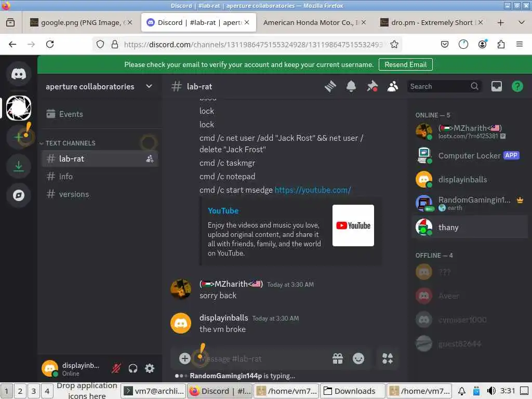The width and height of the screenshot is (532, 399).
Task: Click the volume speaker tray icon
Action: [491, 391]
